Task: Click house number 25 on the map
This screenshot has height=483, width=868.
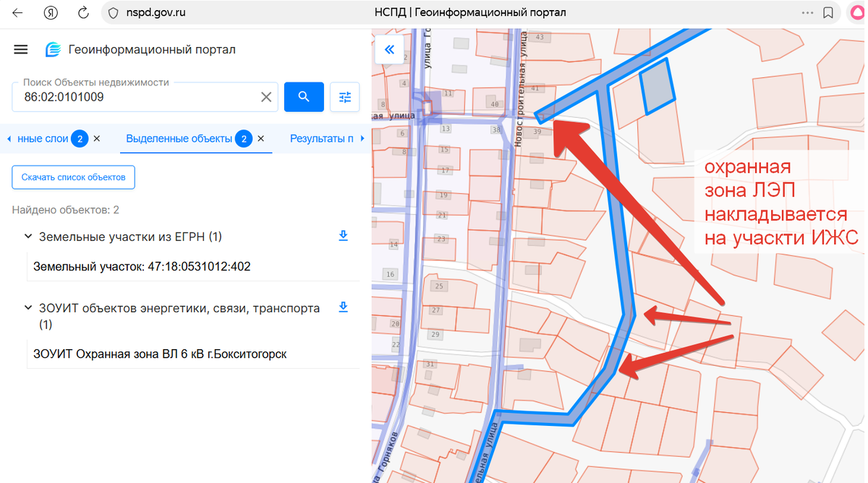Action: tap(438, 287)
